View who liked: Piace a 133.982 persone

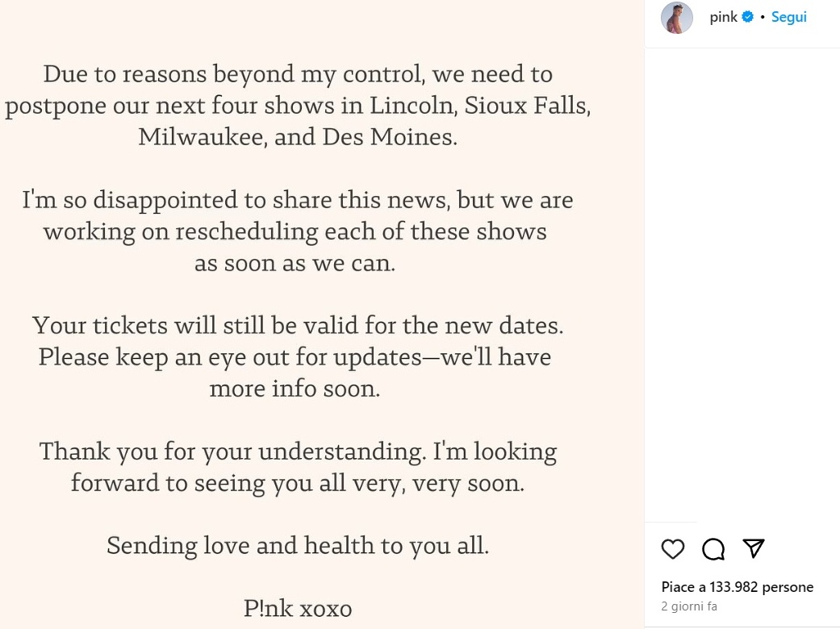(737, 587)
